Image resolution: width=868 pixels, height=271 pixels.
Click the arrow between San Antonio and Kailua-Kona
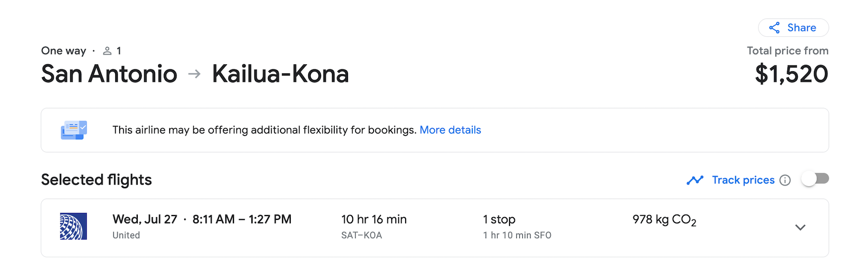pyautogui.click(x=195, y=74)
